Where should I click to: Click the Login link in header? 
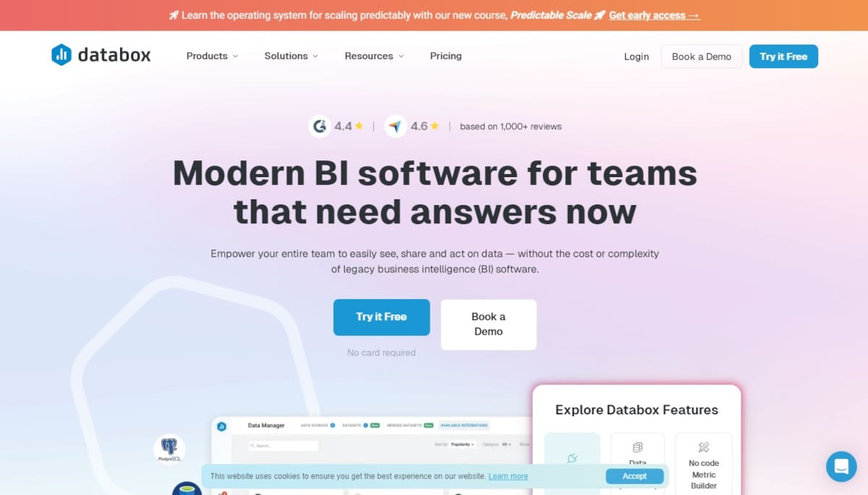[x=637, y=56]
